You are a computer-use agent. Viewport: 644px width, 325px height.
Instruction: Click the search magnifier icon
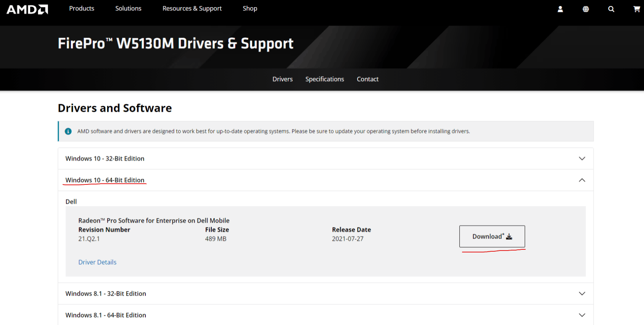(x=611, y=9)
